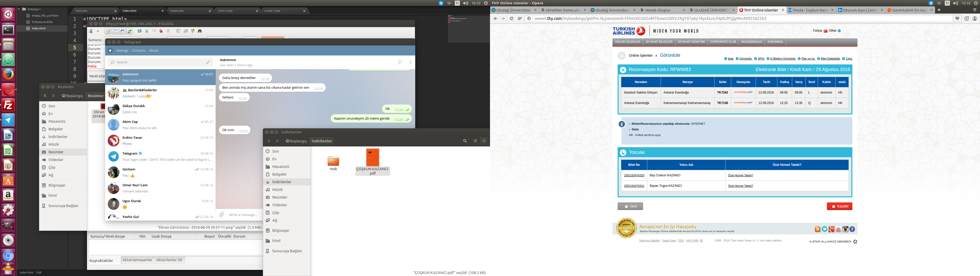980x276 pixels.
Task: Switch İndirilenler window to list view
Action: click(475, 141)
